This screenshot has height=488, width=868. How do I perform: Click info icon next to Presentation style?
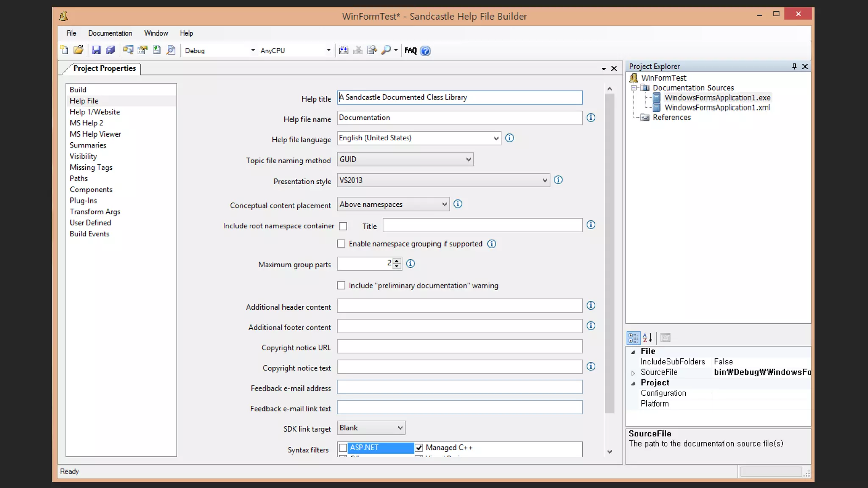coord(558,180)
